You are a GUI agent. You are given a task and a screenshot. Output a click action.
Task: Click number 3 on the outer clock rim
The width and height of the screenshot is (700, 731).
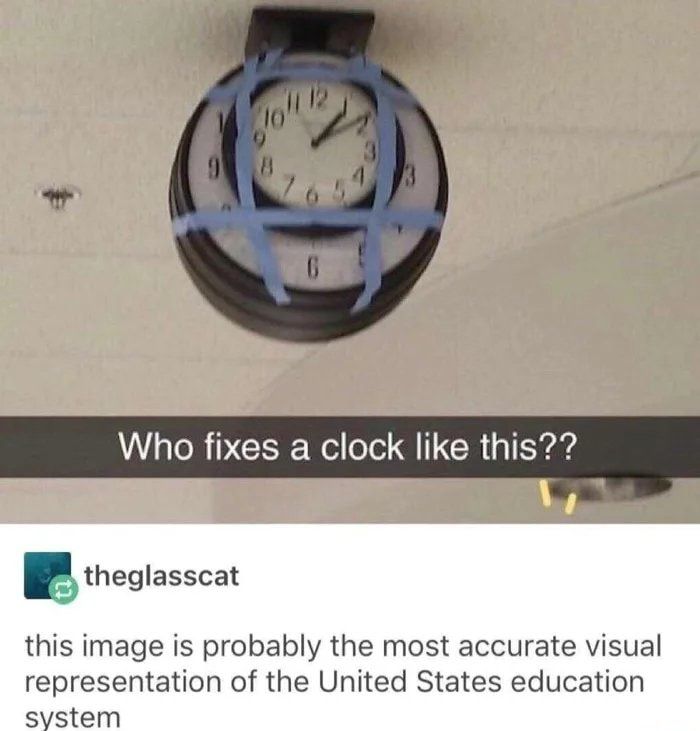409,176
